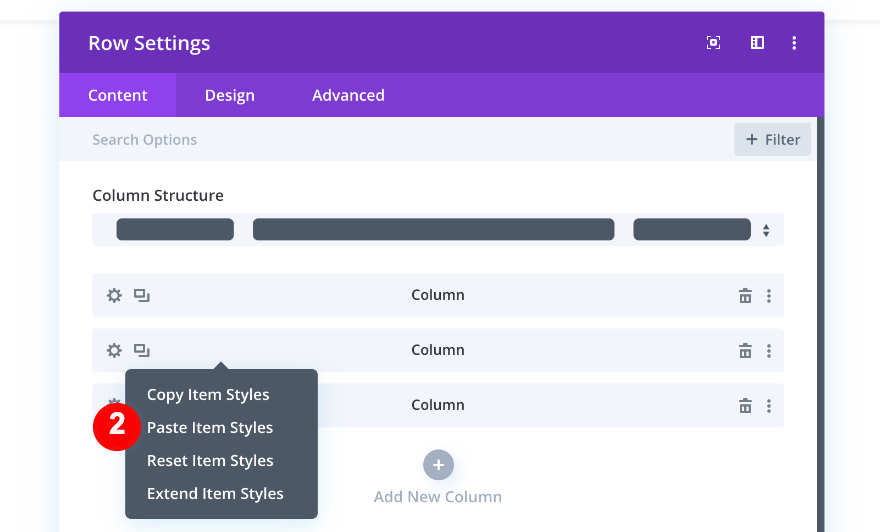This screenshot has width=880, height=532.
Task: Expand the Column Structure selector
Action: pyautogui.click(x=765, y=230)
